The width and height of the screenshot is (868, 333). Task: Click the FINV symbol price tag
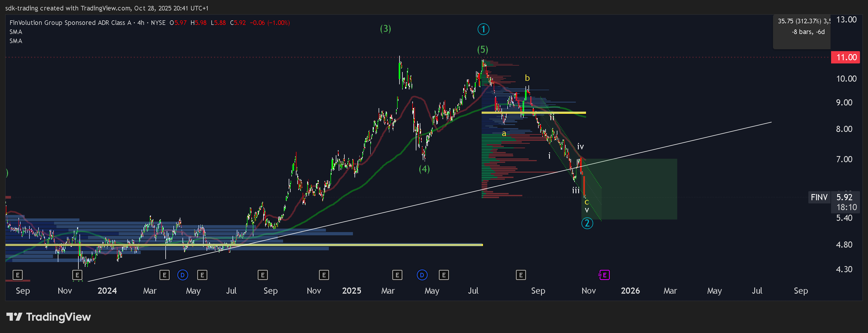(819, 197)
